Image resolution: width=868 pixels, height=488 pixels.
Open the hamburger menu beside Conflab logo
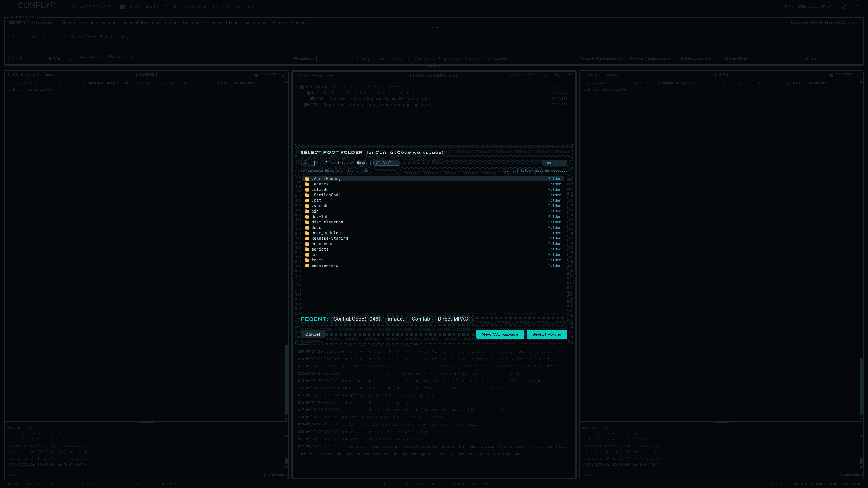(x=9, y=6)
